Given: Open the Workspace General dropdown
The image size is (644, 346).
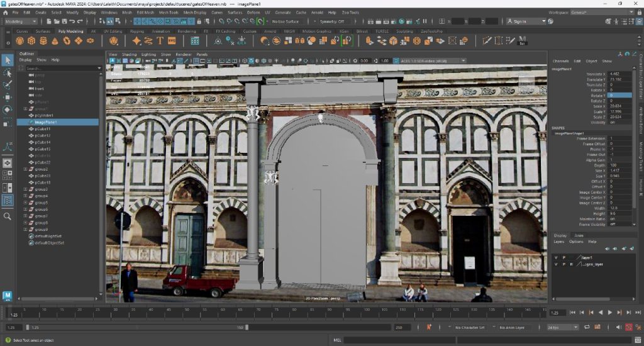Looking at the screenshot, I should click(x=602, y=13).
